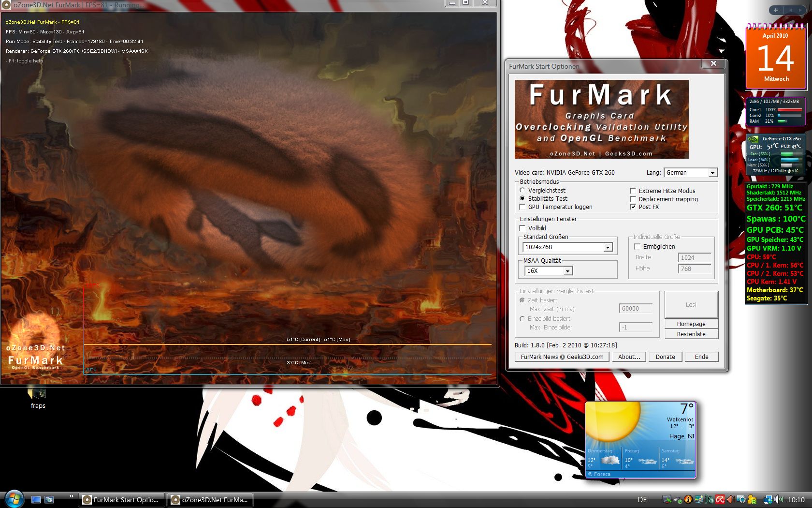812x508 pixels.
Task: Click the orange speaker tray icon
Action: click(x=730, y=499)
